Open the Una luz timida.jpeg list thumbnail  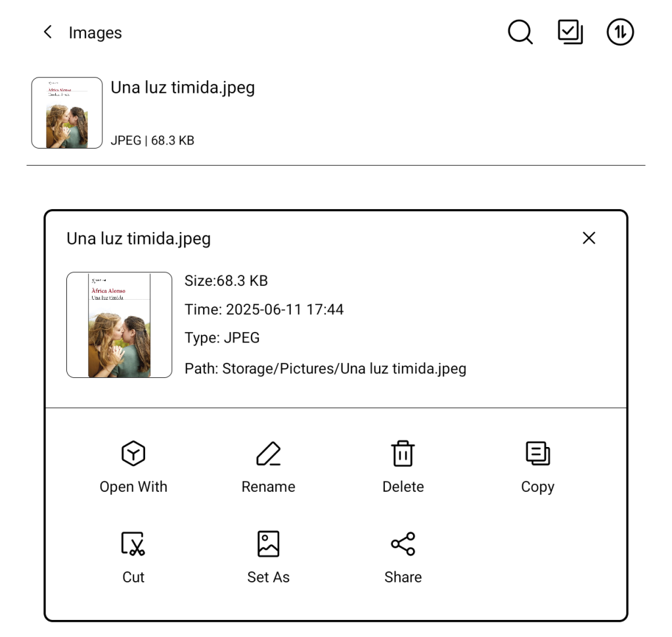click(x=67, y=113)
